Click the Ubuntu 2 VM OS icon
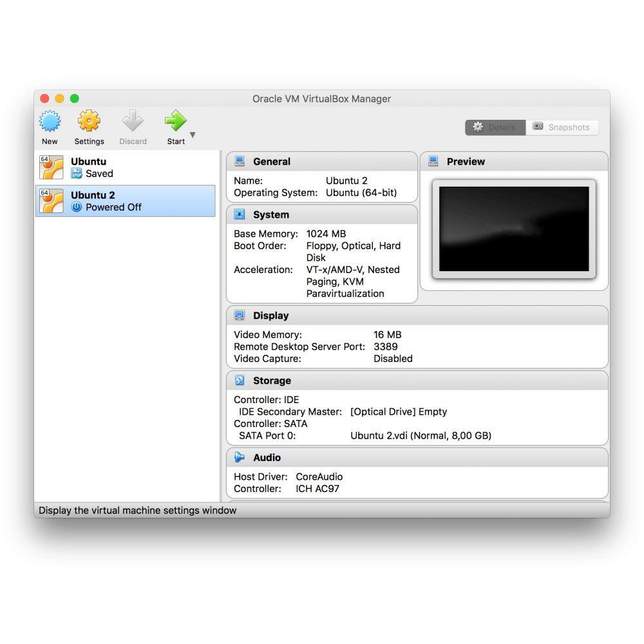 (52, 201)
